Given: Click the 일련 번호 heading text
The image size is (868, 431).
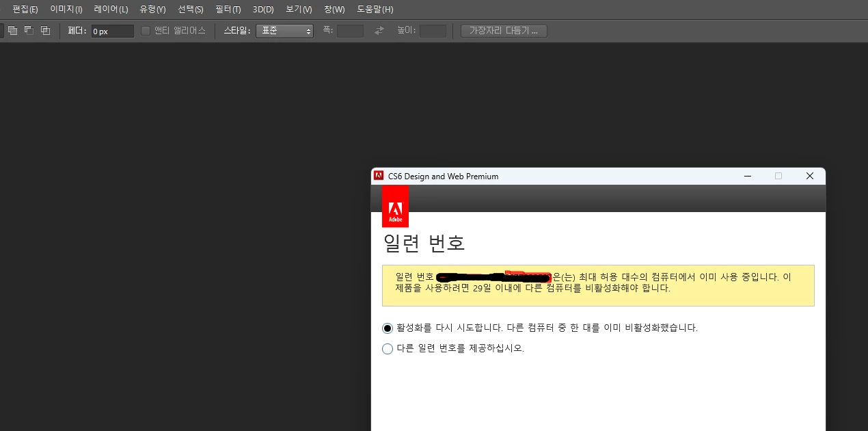Looking at the screenshot, I should tap(424, 243).
